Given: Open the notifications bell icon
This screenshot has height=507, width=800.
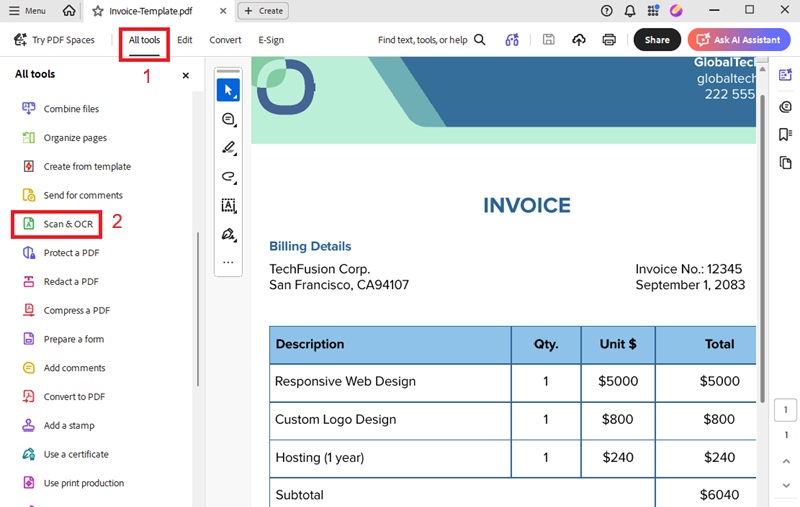Looking at the screenshot, I should pos(630,11).
